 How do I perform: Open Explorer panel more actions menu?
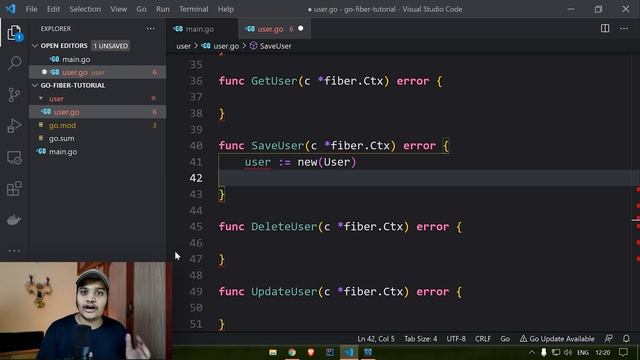(151, 29)
